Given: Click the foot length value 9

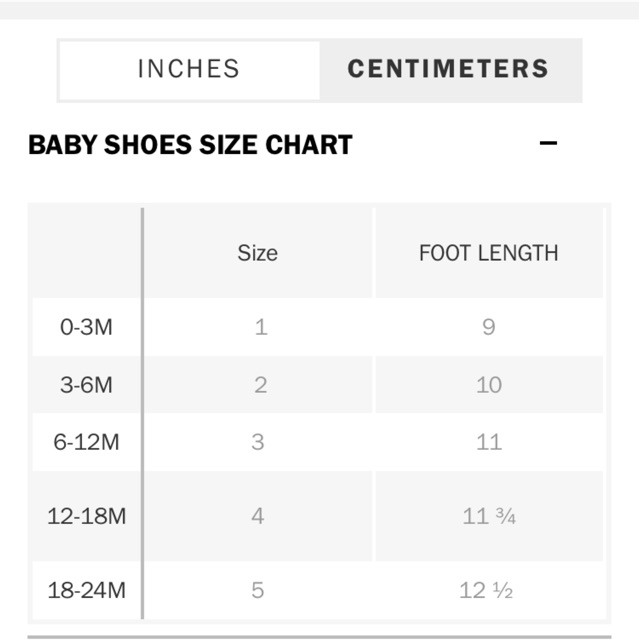Looking at the screenshot, I should [x=488, y=327].
